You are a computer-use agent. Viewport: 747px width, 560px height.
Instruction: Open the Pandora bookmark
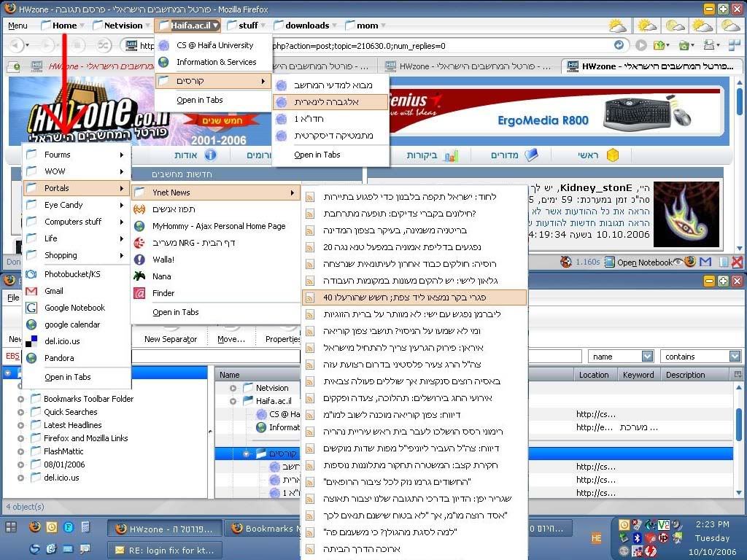(76, 357)
